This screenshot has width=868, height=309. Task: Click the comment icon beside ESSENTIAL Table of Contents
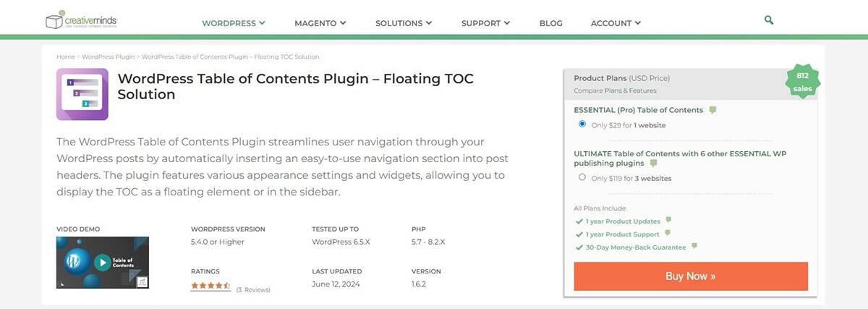tap(712, 110)
